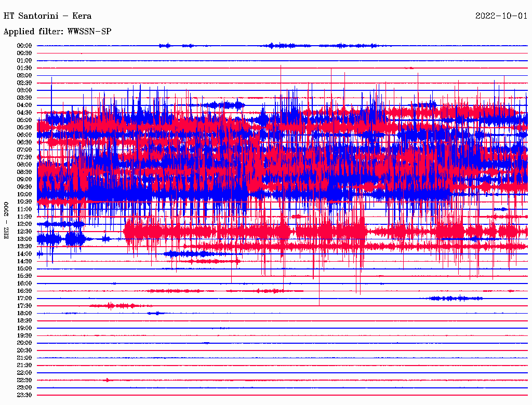Click the 22:30 time label
The height and width of the screenshot is (405, 532).
click(x=24, y=380)
